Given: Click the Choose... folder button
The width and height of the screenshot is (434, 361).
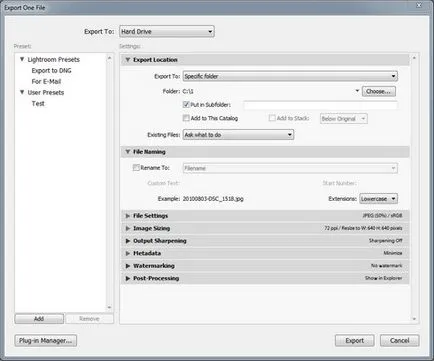Looking at the screenshot, I should [379, 91].
